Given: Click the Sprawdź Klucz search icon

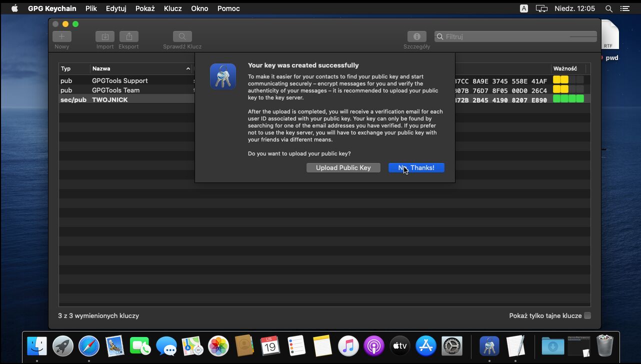Looking at the screenshot, I should pyautogui.click(x=182, y=36).
